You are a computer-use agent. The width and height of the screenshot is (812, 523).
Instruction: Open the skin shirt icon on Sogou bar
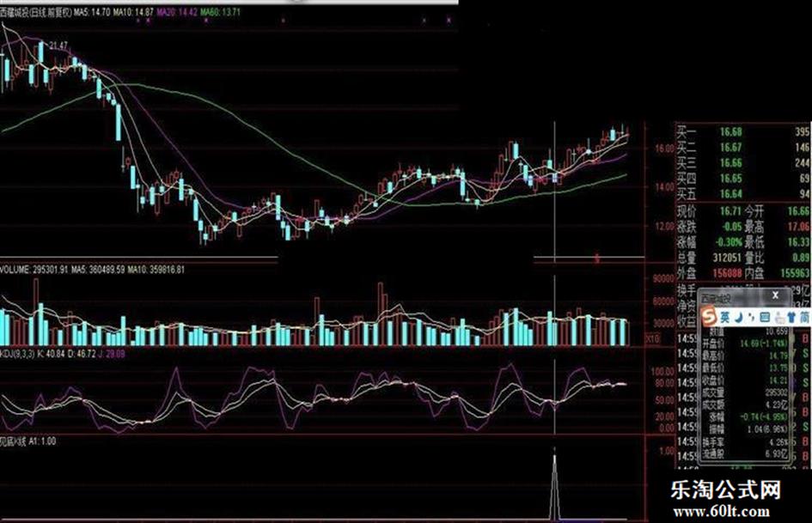(791, 317)
